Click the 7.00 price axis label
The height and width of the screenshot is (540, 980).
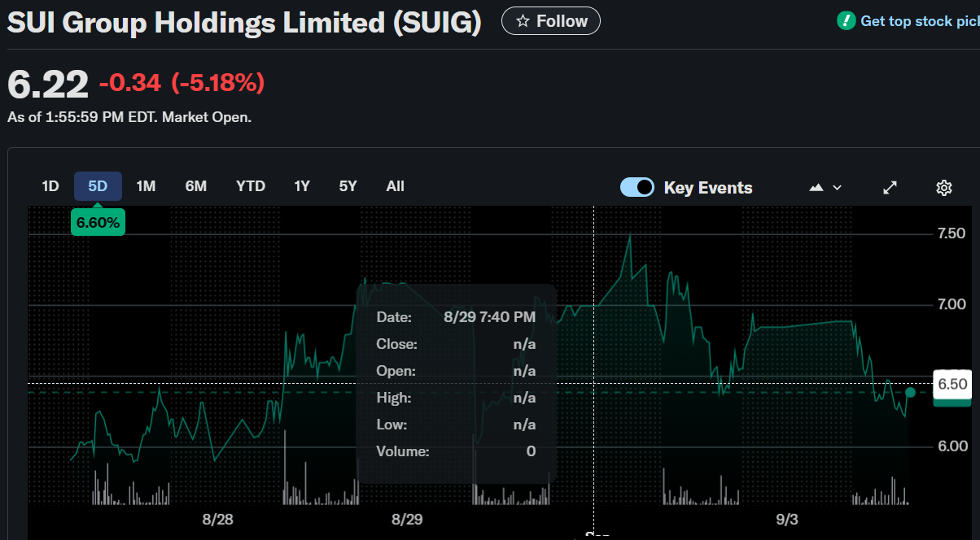coord(952,305)
